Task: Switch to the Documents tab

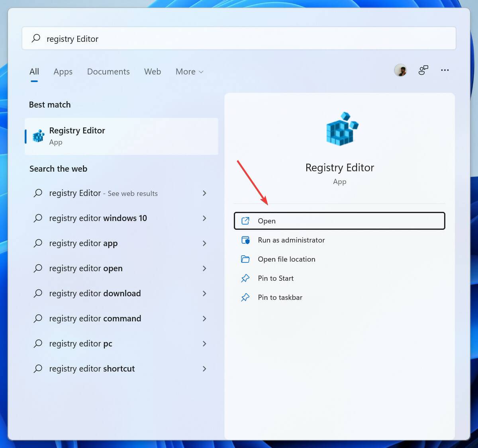Action: (108, 72)
